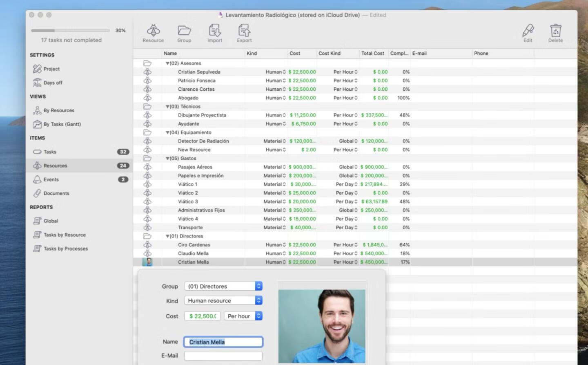This screenshot has width=588, height=365.
Task: Sort by the Name column header
Action: pos(203,54)
